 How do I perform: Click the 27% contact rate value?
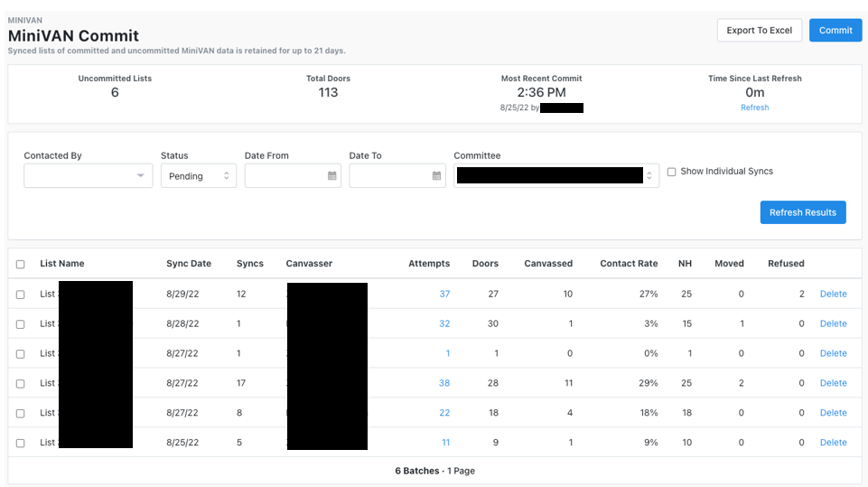(649, 294)
